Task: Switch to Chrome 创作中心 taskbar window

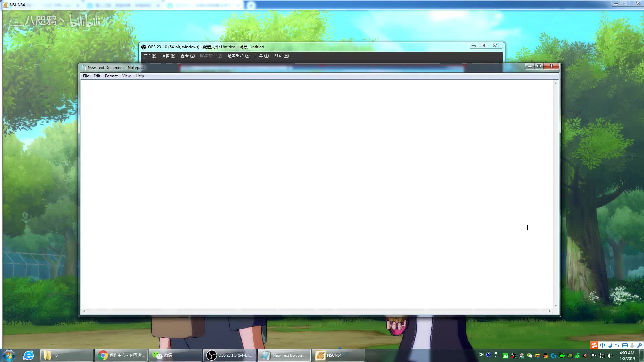Action: click(x=121, y=355)
